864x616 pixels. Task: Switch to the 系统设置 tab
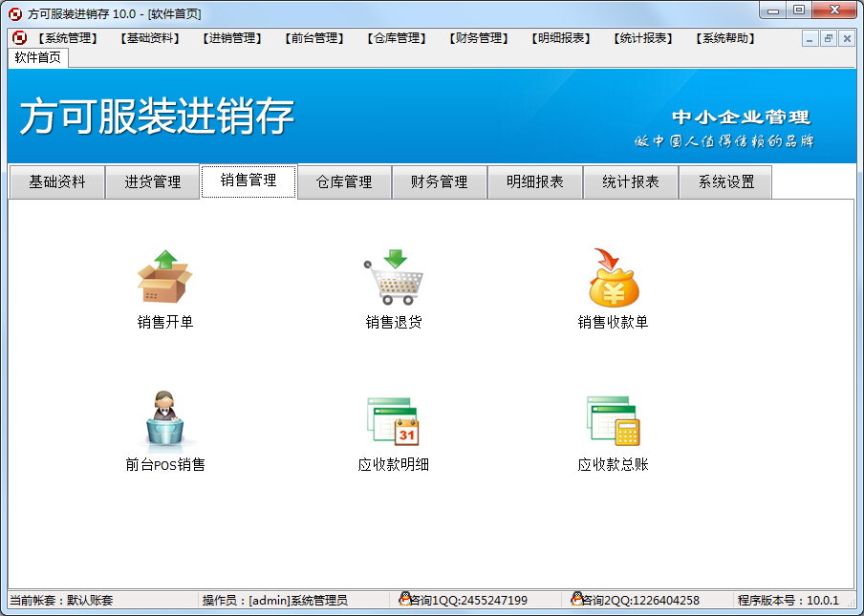(724, 181)
